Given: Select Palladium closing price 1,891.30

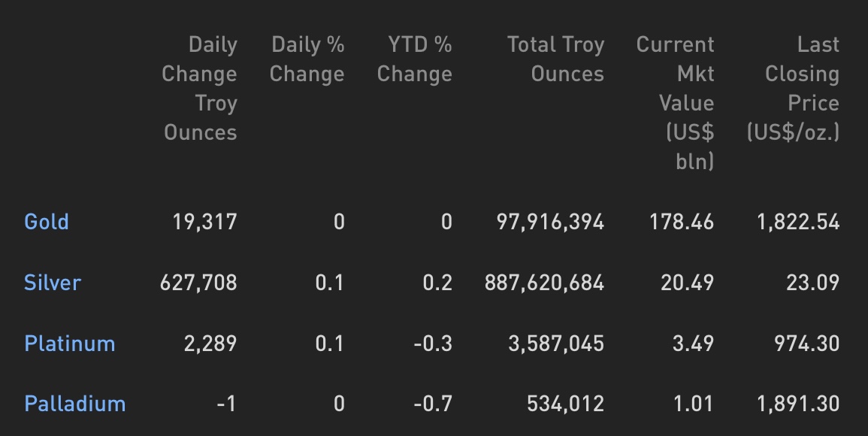Looking at the screenshot, I should click(798, 404).
